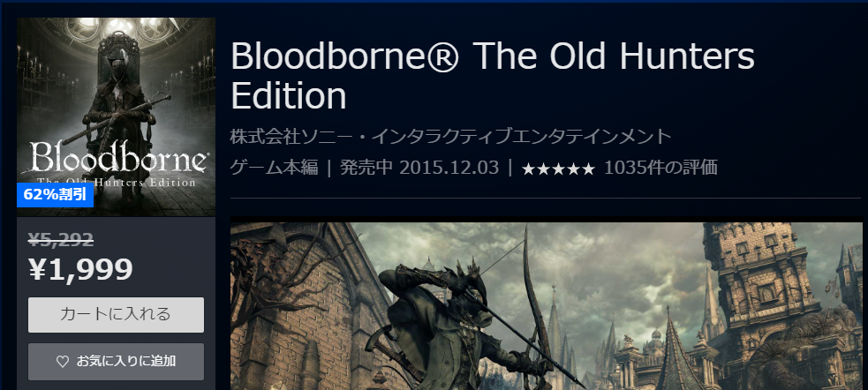Viewport: 868px width, 390px height.
Task: Click the sale price ¥1,999
Action: (81, 269)
